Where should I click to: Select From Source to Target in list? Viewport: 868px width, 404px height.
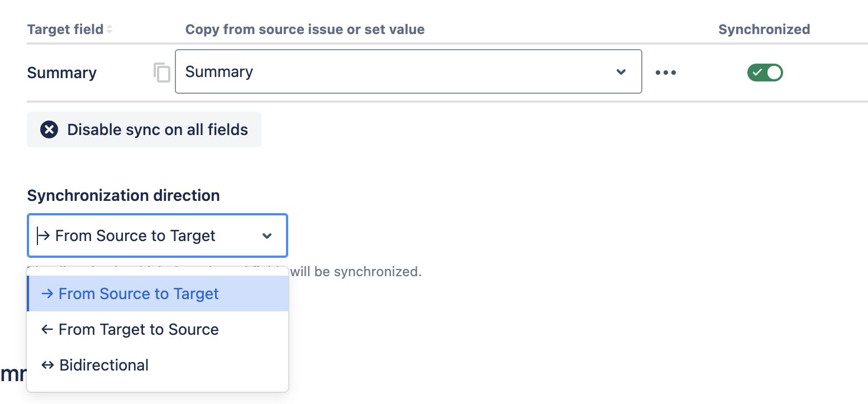[x=139, y=294]
